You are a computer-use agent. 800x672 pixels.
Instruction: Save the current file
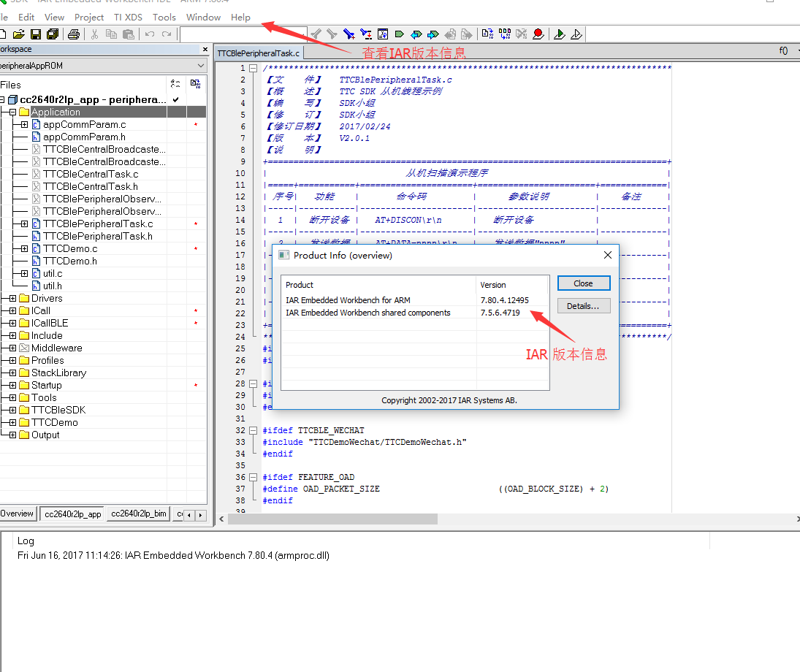[x=36, y=34]
